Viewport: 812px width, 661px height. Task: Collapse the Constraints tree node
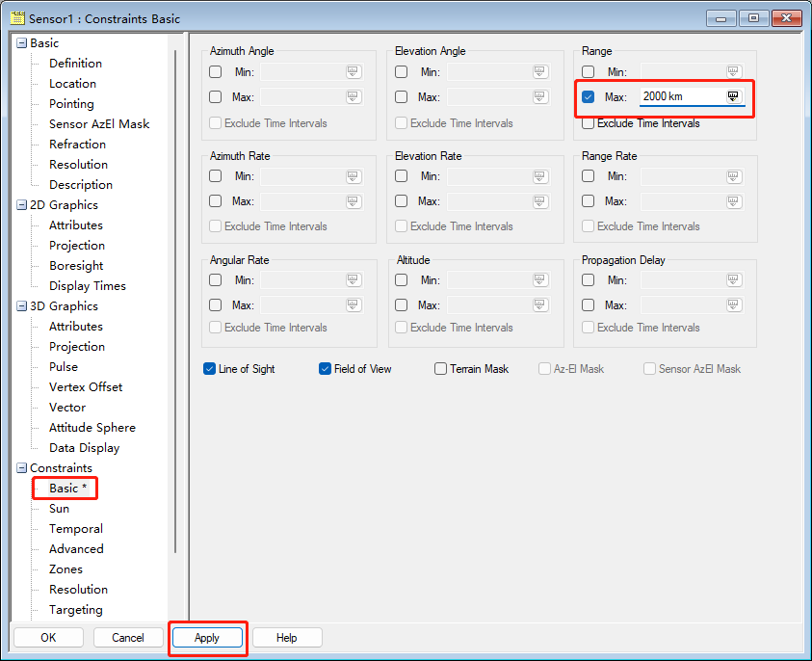pos(21,468)
